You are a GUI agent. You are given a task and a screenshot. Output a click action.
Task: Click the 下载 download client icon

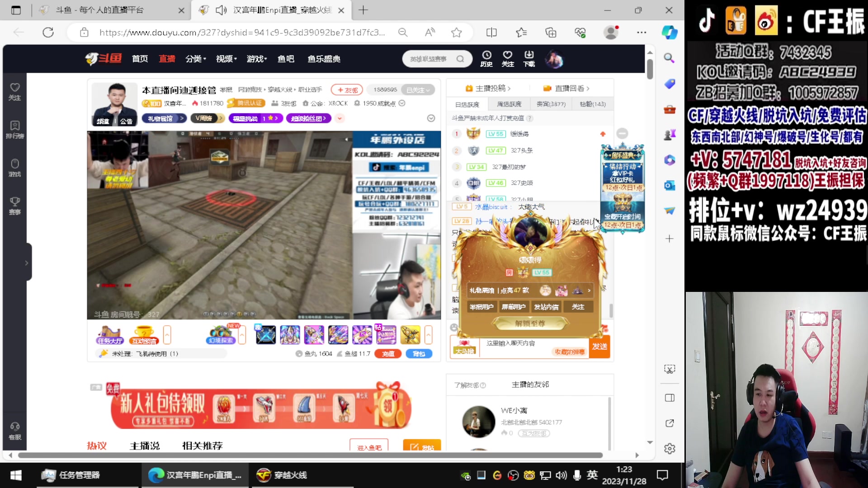pyautogui.click(x=528, y=59)
